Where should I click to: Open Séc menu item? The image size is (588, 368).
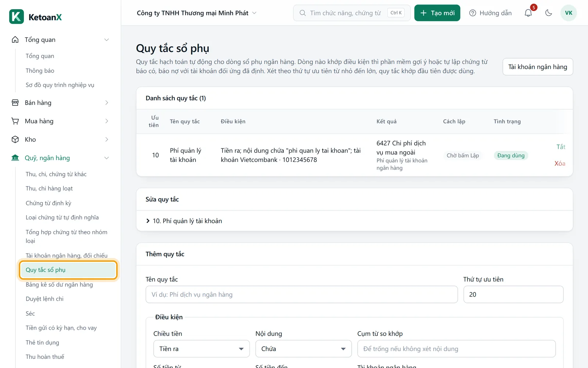coord(30,314)
